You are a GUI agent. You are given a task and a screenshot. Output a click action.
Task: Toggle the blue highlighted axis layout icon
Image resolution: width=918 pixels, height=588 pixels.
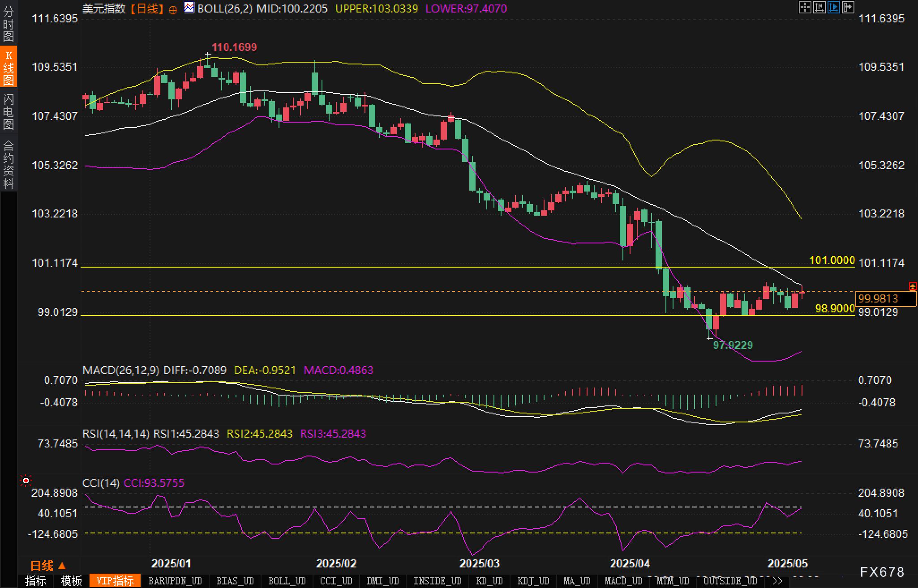pyautogui.click(x=833, y=8)
